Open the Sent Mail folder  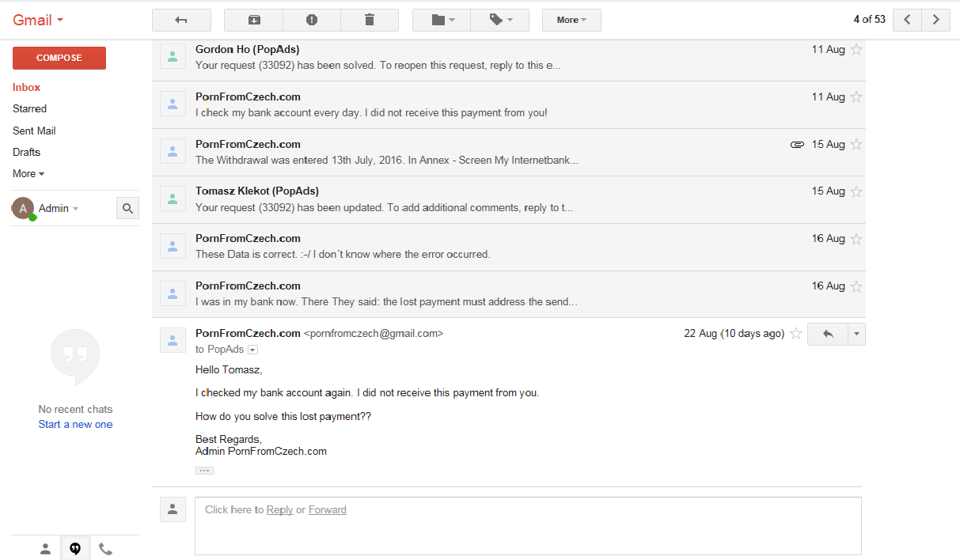coord(34,131)
